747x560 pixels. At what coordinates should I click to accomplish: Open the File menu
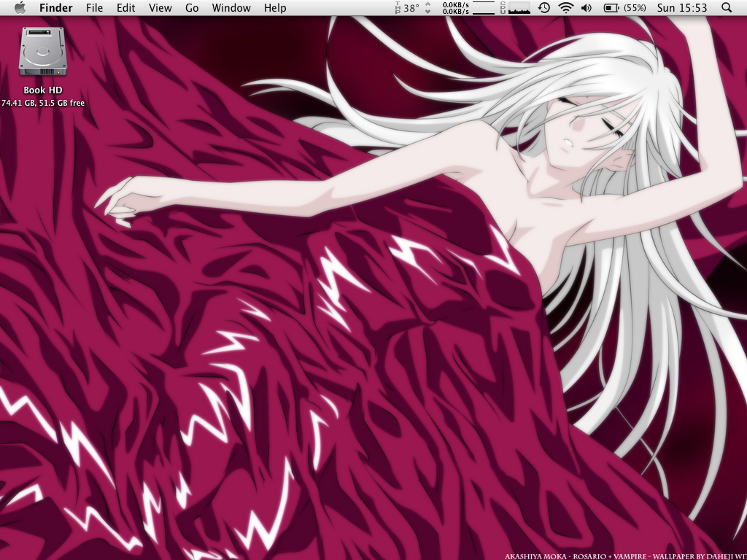(94, 7)
